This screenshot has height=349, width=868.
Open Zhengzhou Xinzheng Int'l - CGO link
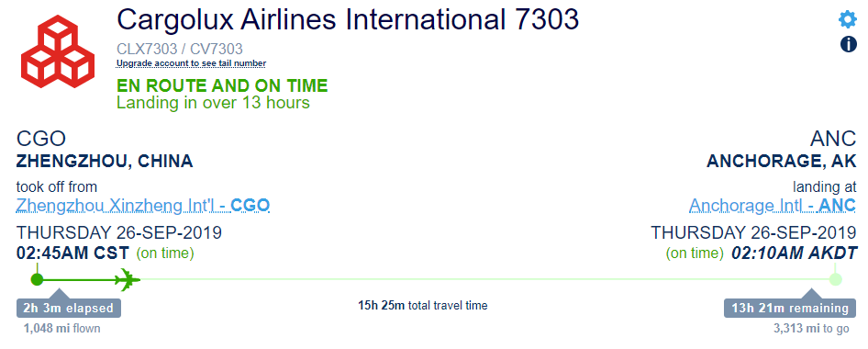click(143, 206)
